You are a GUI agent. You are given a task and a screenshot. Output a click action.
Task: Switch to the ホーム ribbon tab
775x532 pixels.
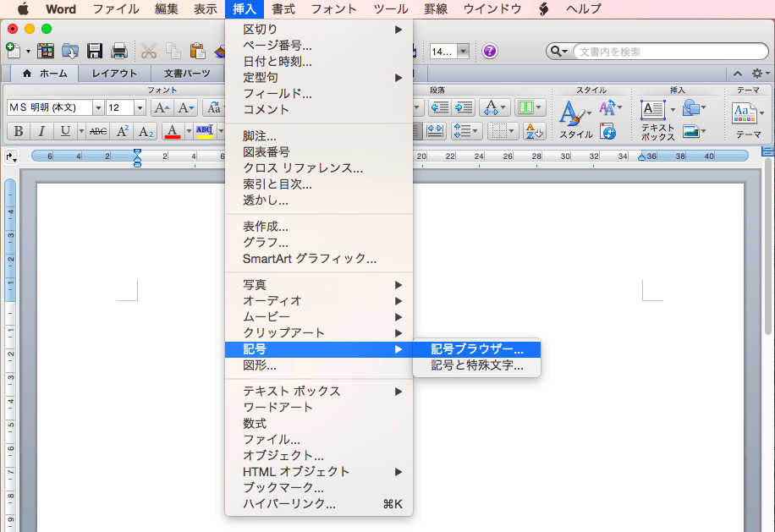[45, 74]
